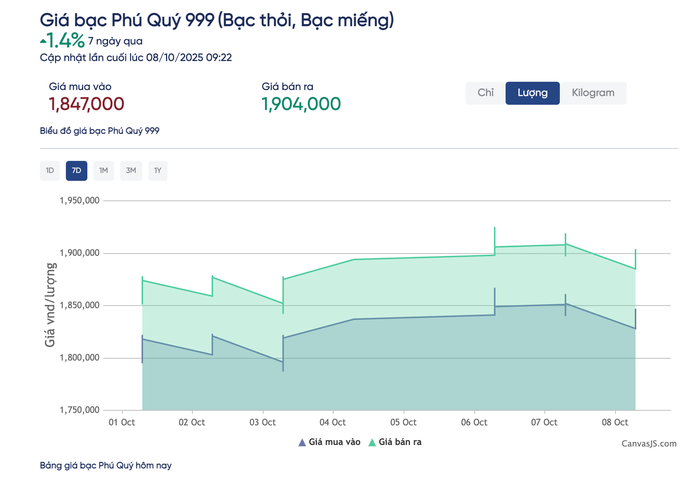Click the 1,900,000 y-axis label
Image resolution: width=698 pixels, height=477 pixels.
click(79, 253)
